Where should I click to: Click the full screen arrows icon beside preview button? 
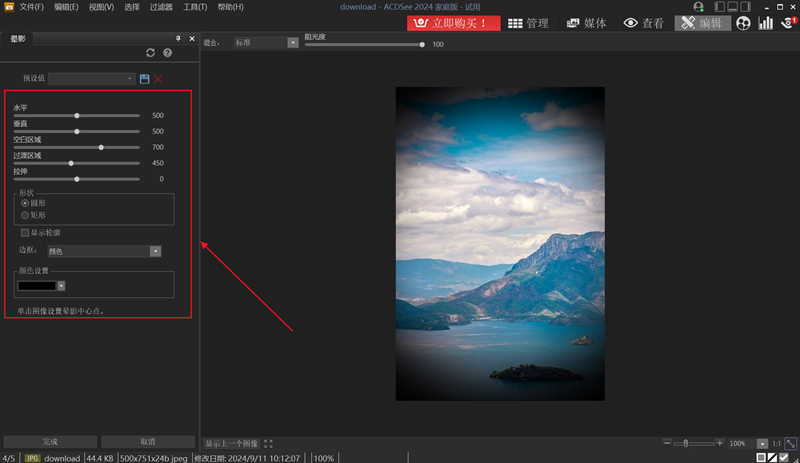click(268, 443)
